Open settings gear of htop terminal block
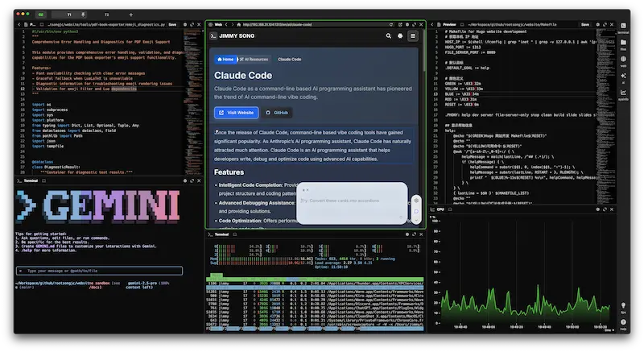This screenshot has height=352, width=644. 407,234
